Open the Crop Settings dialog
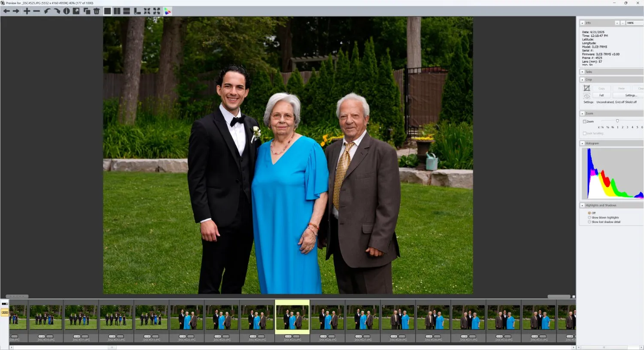The image size is (644, 350). coord(631,95)
